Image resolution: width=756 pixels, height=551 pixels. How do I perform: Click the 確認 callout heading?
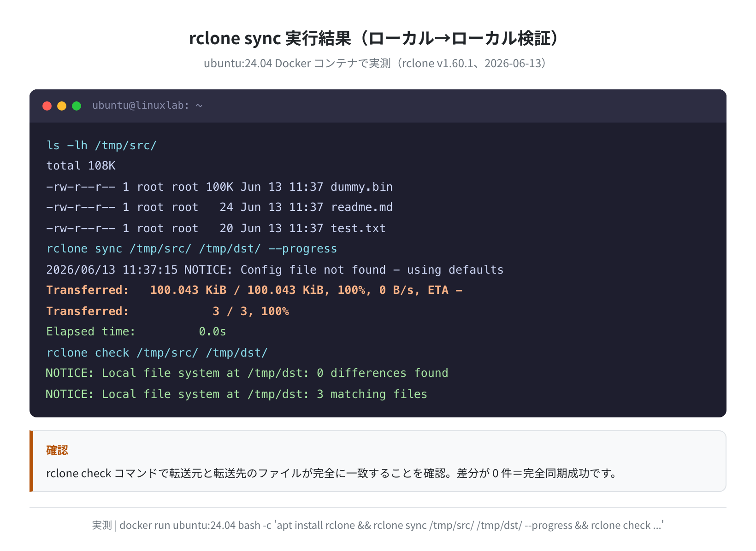(57, 450)
